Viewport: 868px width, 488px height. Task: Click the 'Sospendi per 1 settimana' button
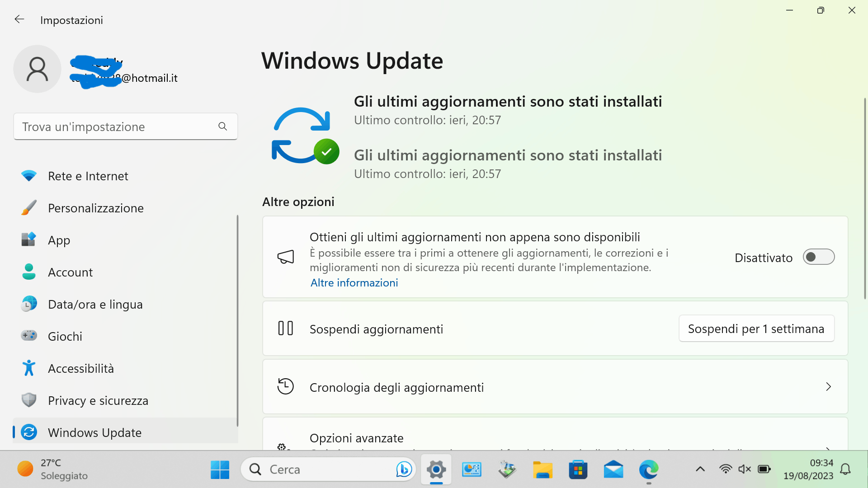pyautogui.click(x=756, y=329)
